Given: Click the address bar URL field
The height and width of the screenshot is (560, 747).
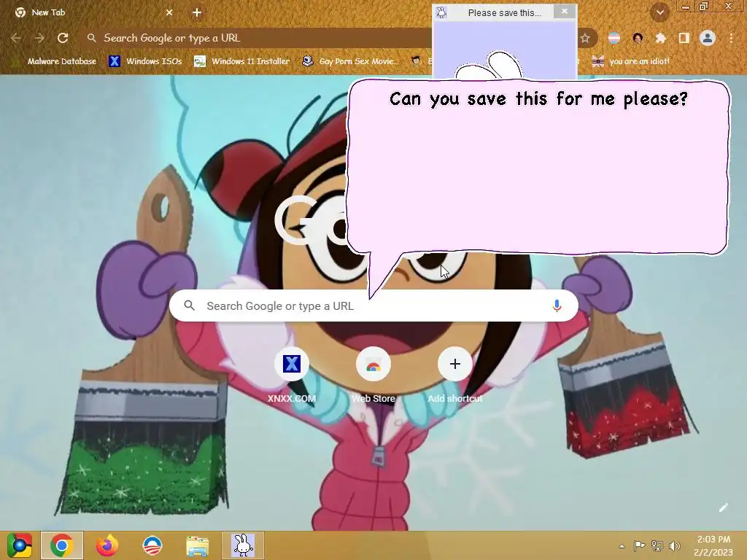Looking at the screenshot, I should (258, 38).
